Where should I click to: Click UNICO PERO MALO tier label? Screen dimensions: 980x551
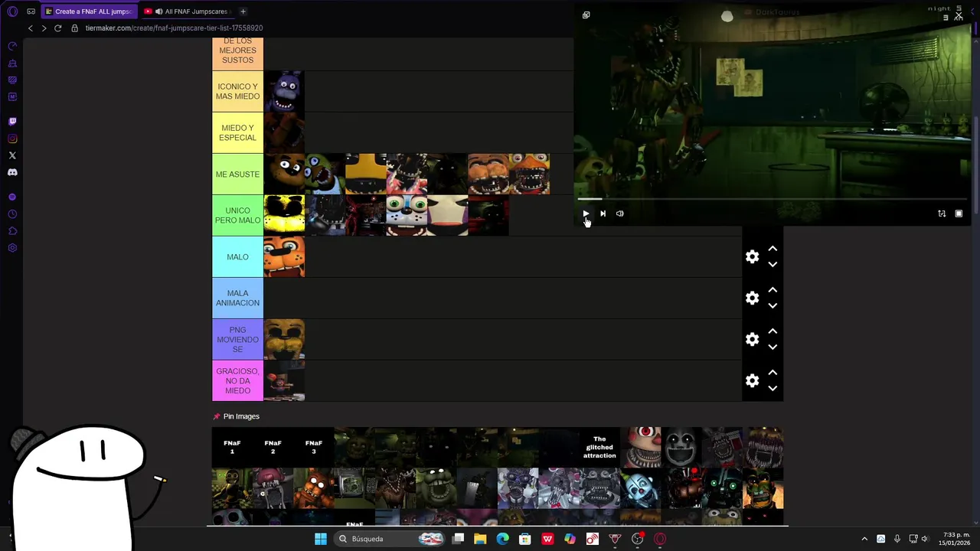click(237, 216)
